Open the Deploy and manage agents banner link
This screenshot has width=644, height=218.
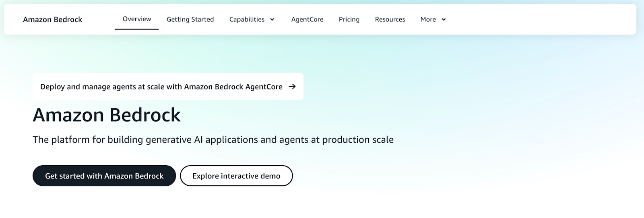click(x=161, y=87)
